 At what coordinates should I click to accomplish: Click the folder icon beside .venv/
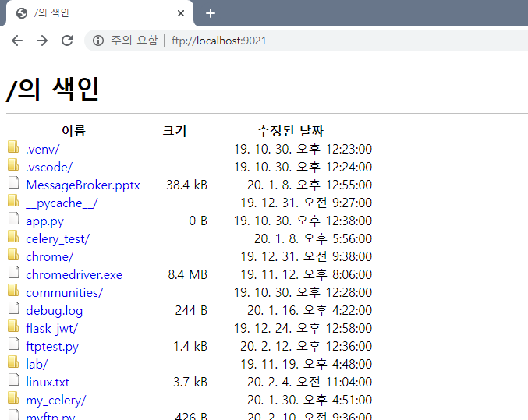(x=13, y=146)
